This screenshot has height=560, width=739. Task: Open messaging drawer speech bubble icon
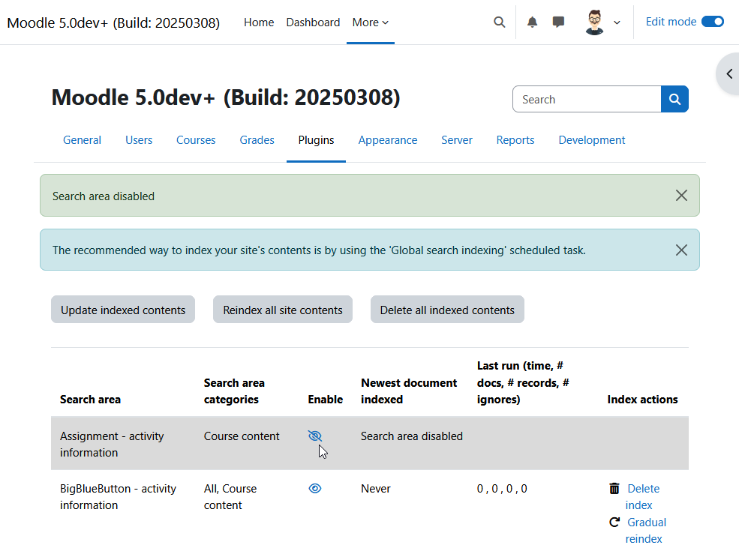pyautogui.click(x=558, y=22)
